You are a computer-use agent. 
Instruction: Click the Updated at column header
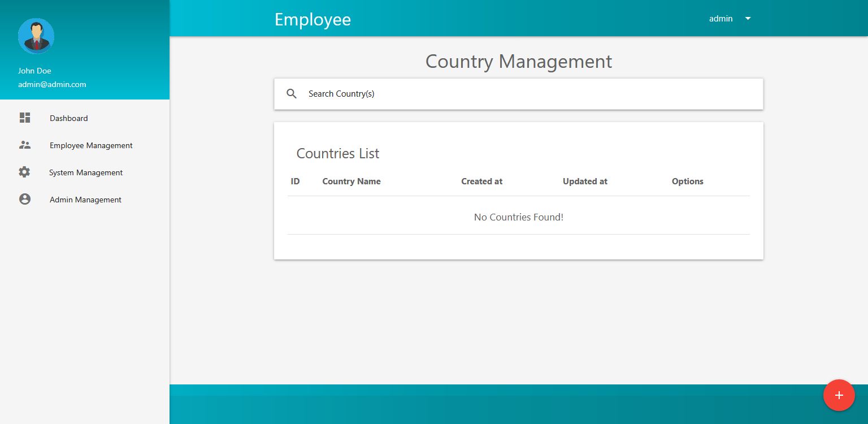click(585, 181)
